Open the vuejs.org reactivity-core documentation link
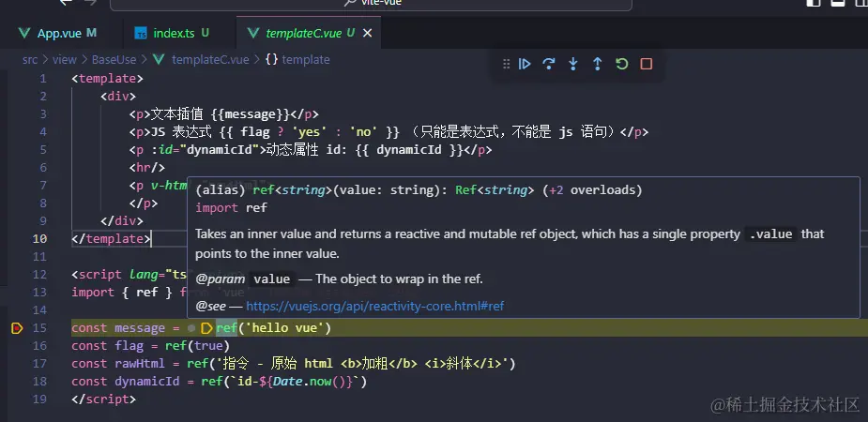The image size is (868, 422). tap(374, 306)
